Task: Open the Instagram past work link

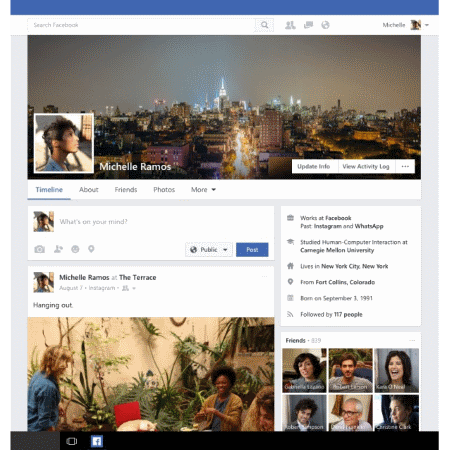Action: point(328,226)
